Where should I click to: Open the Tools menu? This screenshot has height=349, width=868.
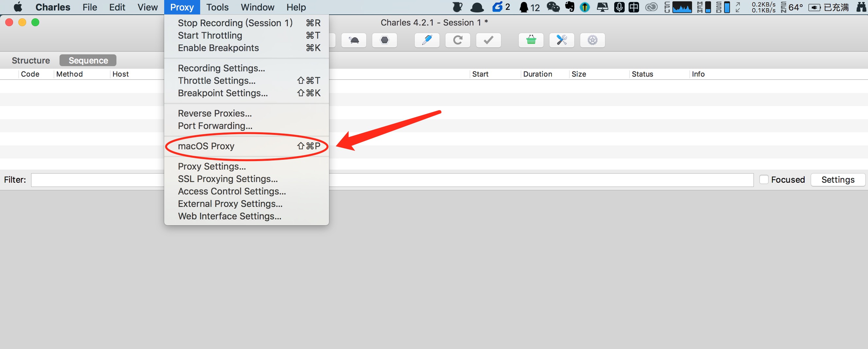[x=217, y=7]
